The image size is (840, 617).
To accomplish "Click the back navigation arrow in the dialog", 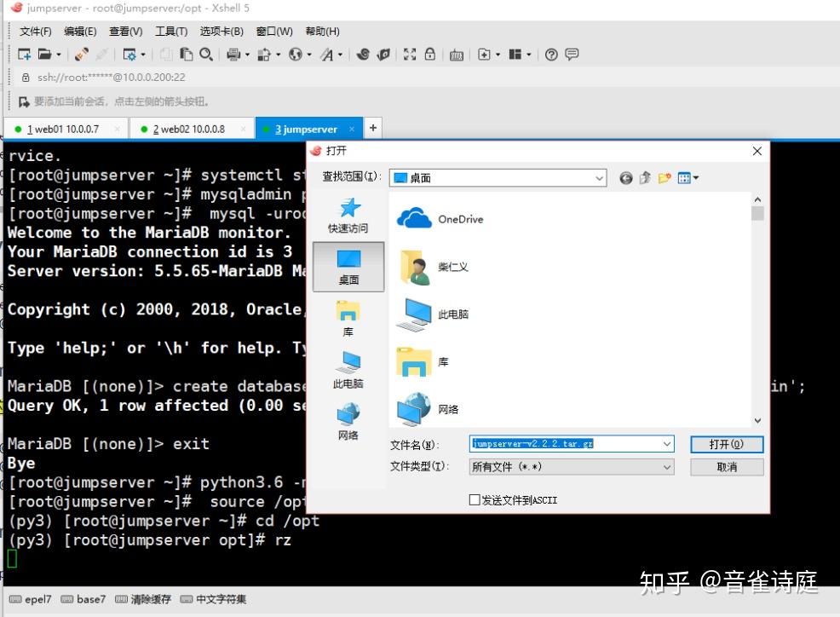I will 625,177.
